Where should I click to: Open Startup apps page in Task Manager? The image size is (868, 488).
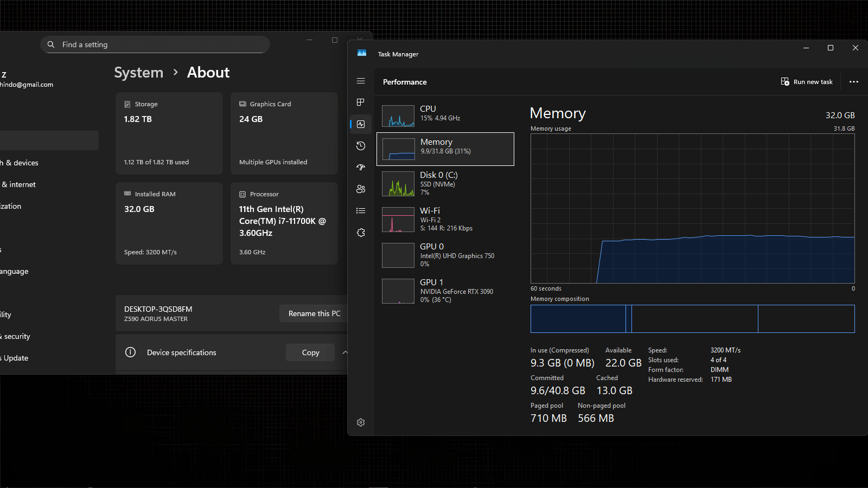click(361, 168)
